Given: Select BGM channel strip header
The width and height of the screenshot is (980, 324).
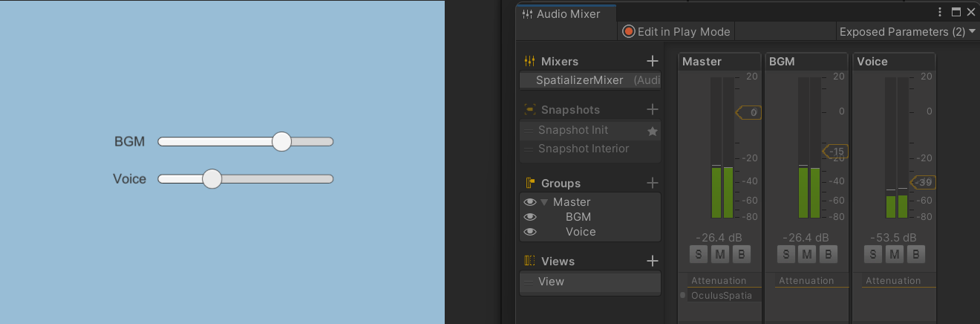Looking at the screenshot, I should 806,62.
